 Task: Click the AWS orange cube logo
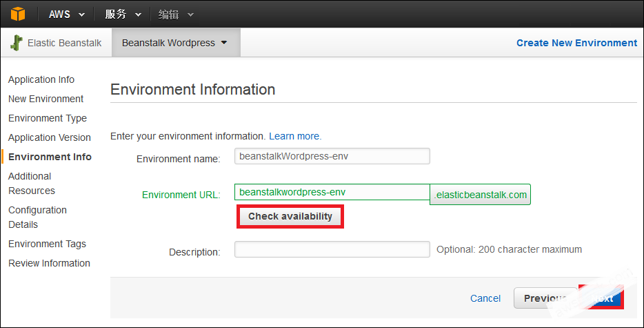[x=18, y=14]
